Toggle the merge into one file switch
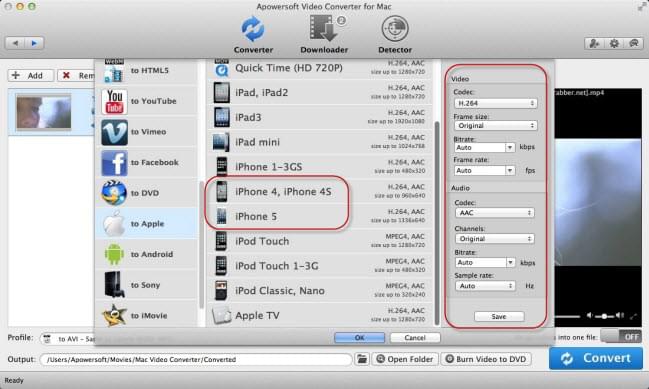Screen dimensions: 649x389 click(x=622, y=336)
